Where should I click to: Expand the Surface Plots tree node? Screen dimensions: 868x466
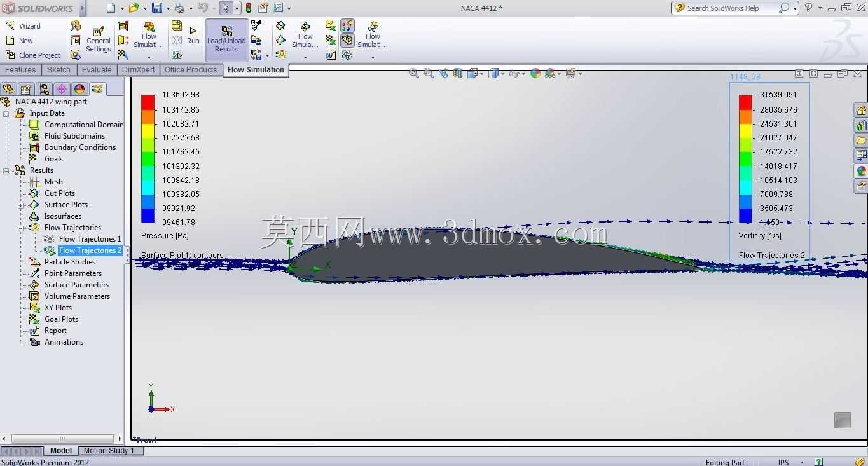click(21, 205)
